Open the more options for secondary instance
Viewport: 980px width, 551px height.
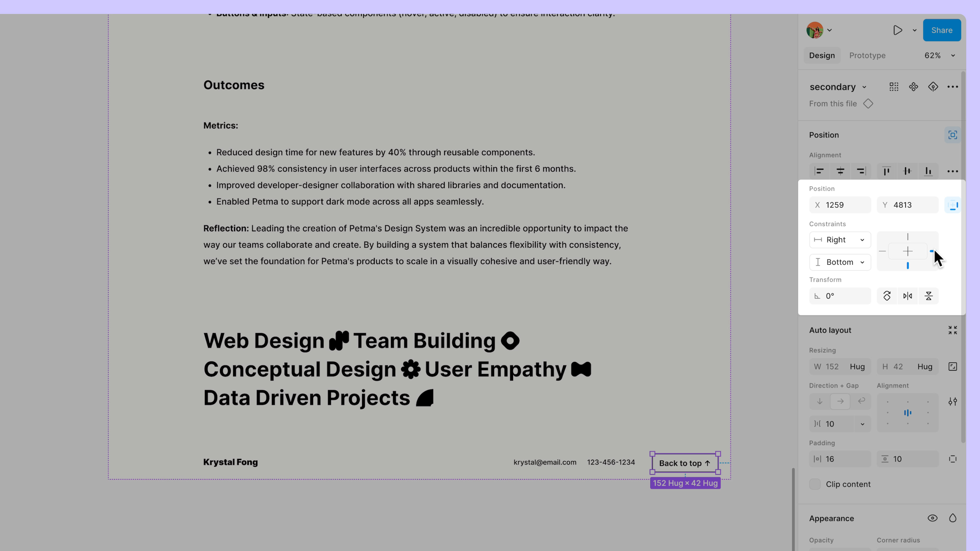pos(952,87)
